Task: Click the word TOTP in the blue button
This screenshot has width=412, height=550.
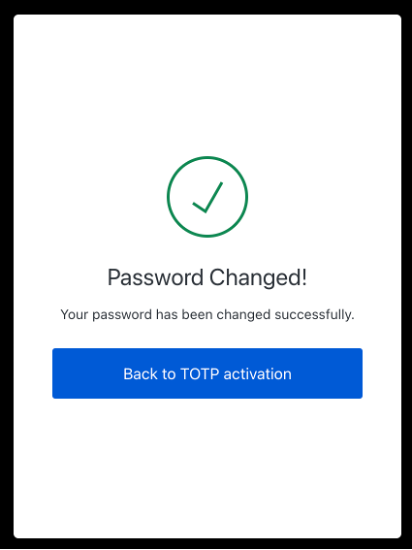Action: [x=200, y=374]
